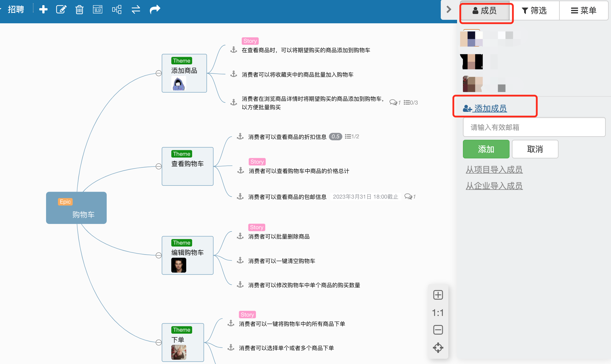611x364 pixels.
Task: Click the email address input field
Action: 534,127
